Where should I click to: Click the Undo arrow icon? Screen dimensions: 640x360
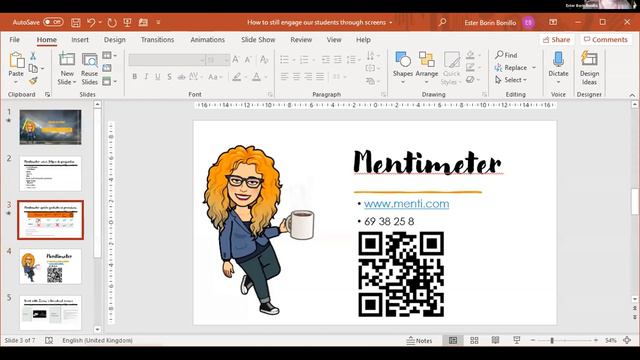(91, 22)
